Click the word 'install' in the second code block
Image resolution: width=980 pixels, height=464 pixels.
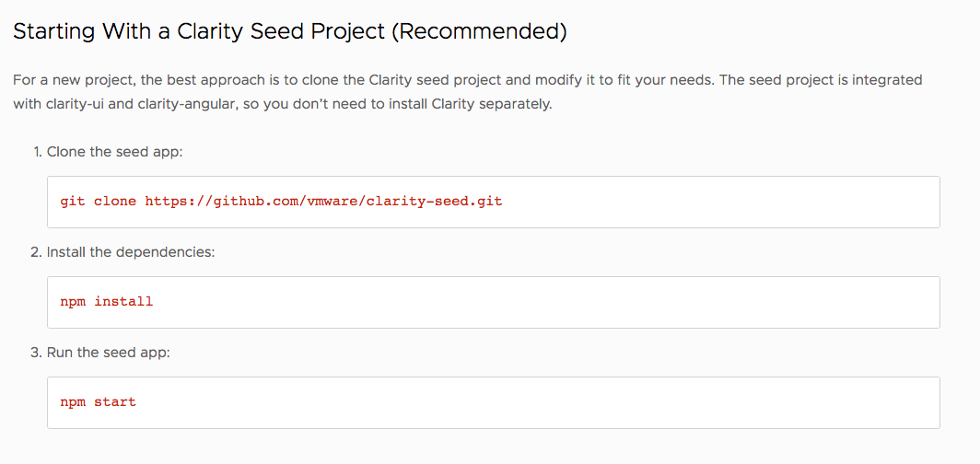coord(123,302)
